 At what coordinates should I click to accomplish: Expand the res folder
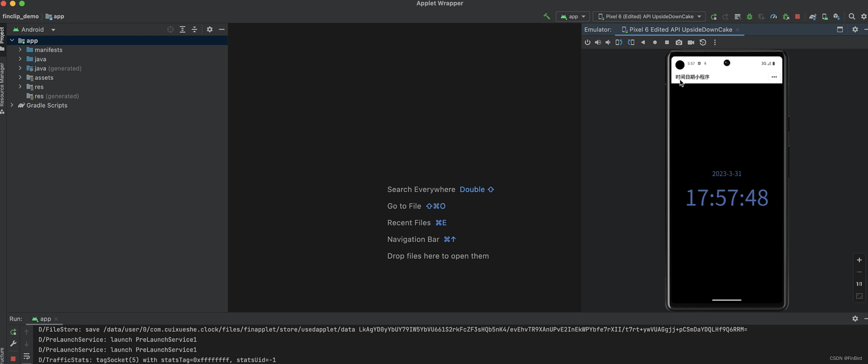[x=20, y=87]
